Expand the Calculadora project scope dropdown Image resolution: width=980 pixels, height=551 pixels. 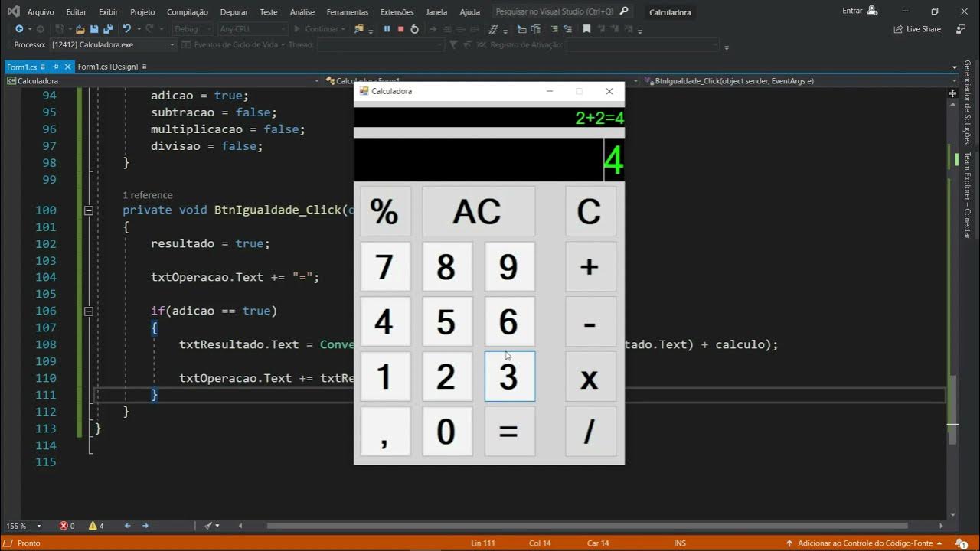click(163, 80)
